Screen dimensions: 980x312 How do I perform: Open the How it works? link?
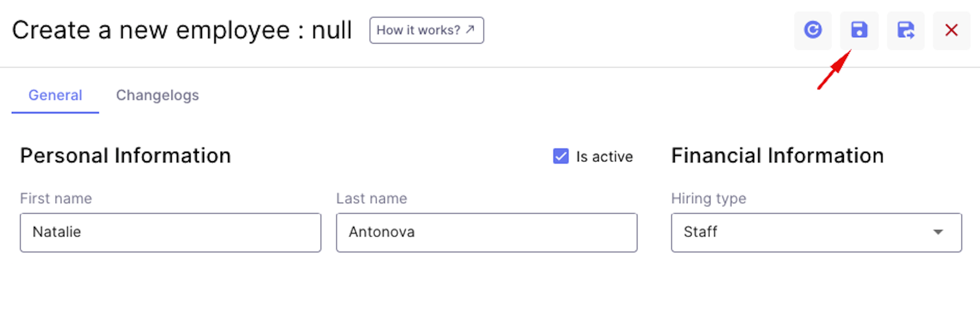click(x=426, y=30)
